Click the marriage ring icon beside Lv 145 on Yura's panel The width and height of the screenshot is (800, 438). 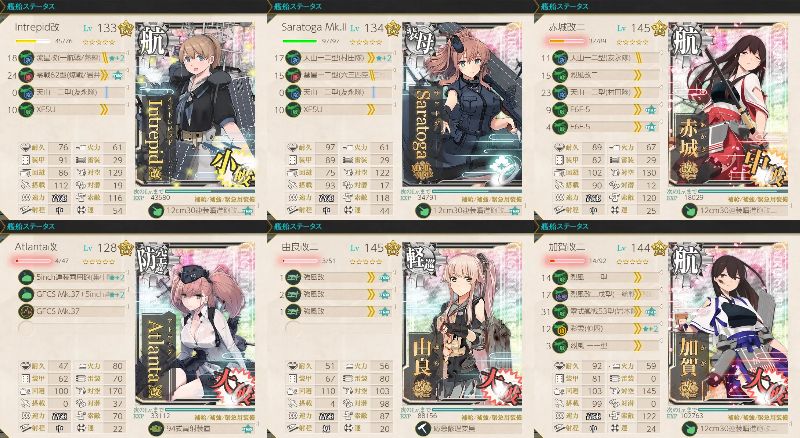click(x=392, y=249)
